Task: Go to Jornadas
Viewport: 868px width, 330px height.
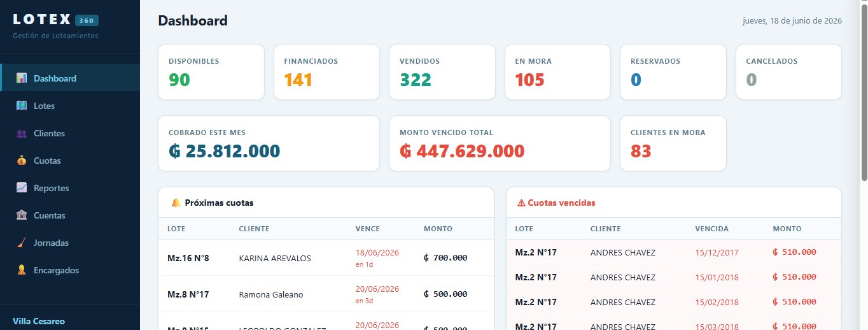Action: point(70,243)
